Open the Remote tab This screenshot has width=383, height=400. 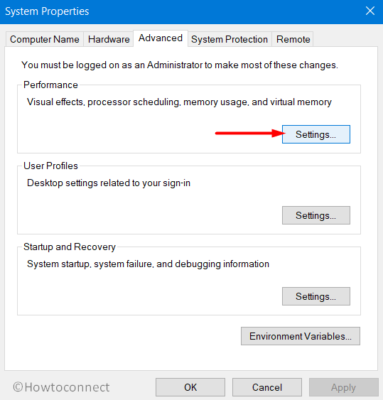pyautogui.click(x=293, y=39)
